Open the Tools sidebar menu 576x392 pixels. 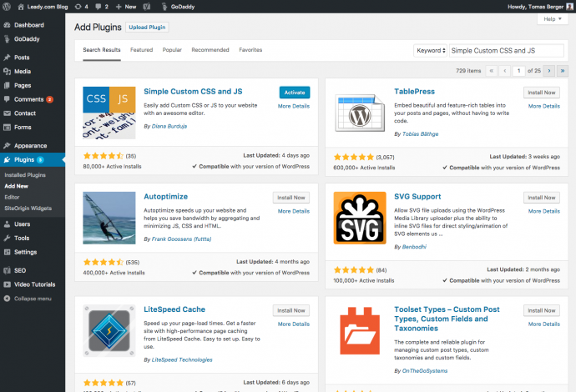click(23, 238)
